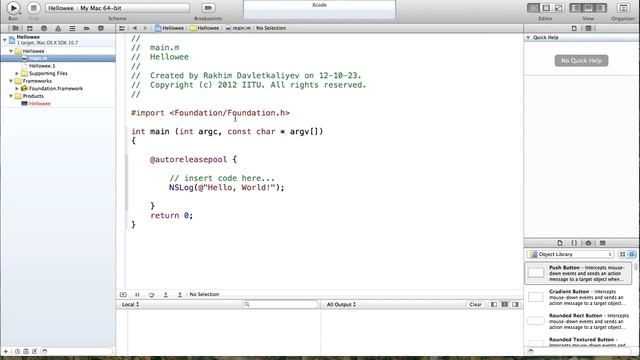Show only the console pane
640x360 pixels.
tap(515, 304)
